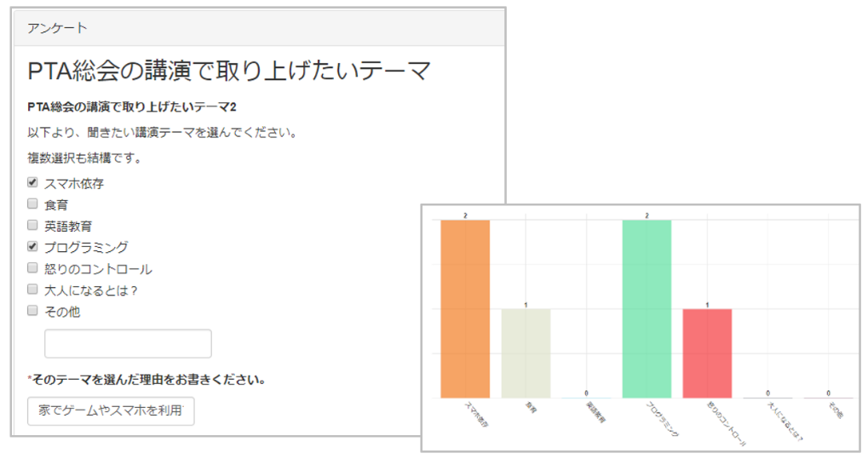868x459 pixels.
Task: Click the reason text field with 家でゲームやスマホを利用
Action: [111, 410]
